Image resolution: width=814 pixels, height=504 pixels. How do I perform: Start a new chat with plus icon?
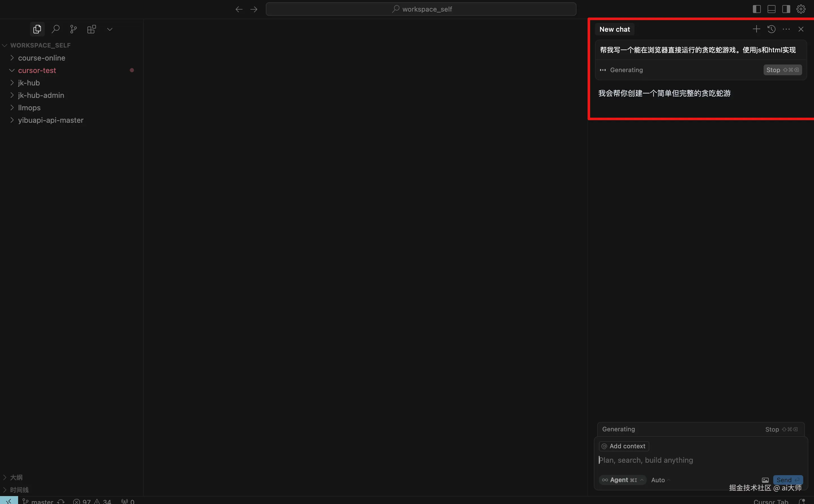click(756, 29)
